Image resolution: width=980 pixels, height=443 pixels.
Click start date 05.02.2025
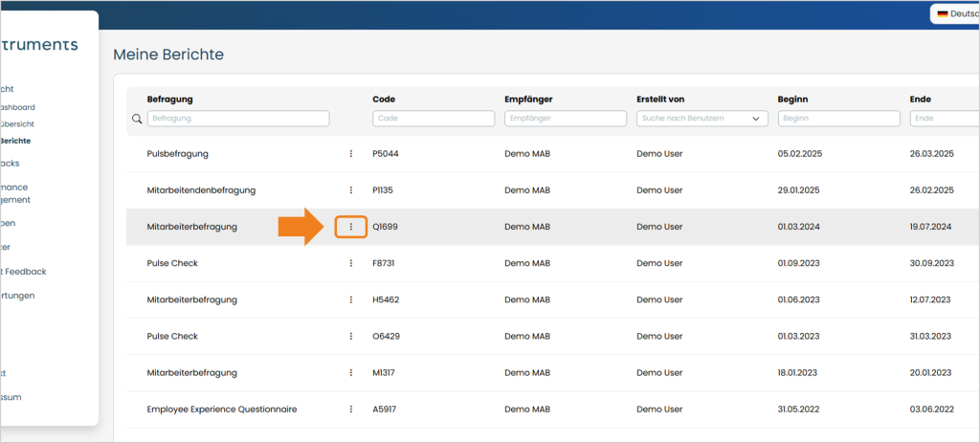coord(799,154)
